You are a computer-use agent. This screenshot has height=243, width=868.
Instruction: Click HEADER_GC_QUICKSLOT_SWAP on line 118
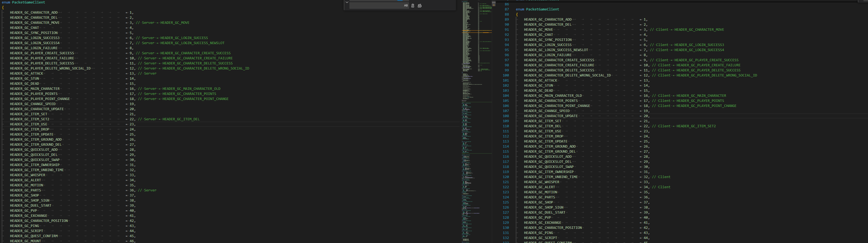pos(549,167)
